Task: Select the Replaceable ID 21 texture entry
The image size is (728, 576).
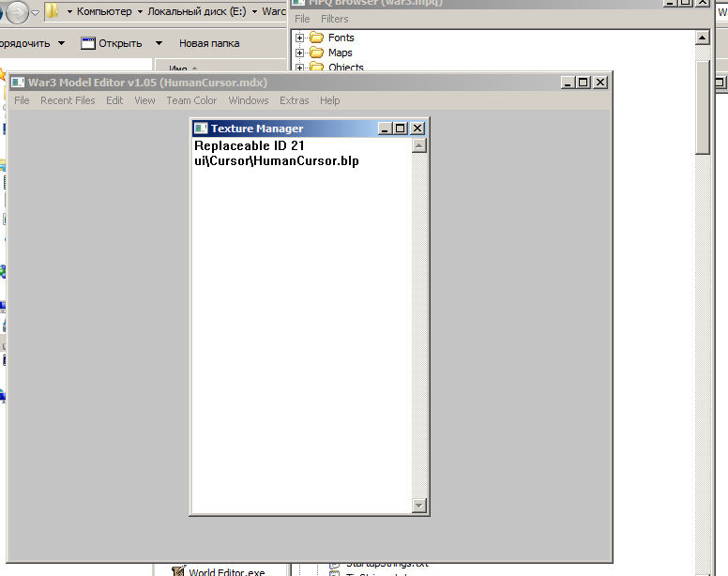Action: [x=250, y=145]
